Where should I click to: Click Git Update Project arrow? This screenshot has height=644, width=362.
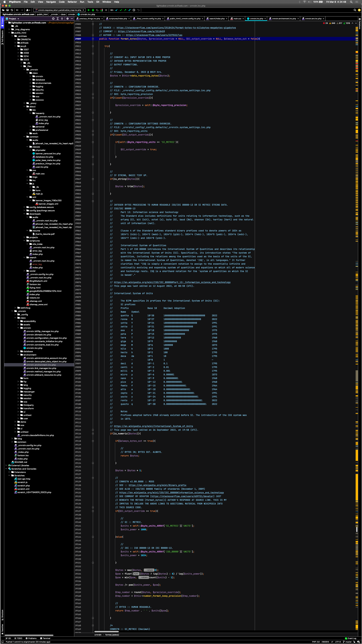point(116,10)
